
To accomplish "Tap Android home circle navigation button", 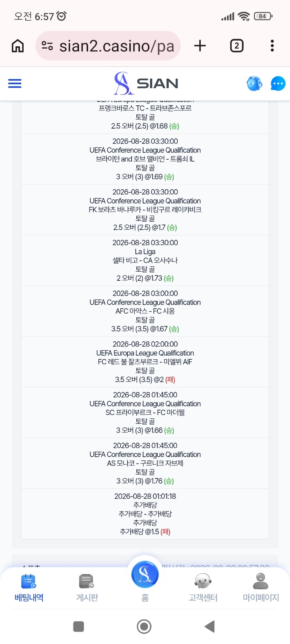I will click(144, 626).
